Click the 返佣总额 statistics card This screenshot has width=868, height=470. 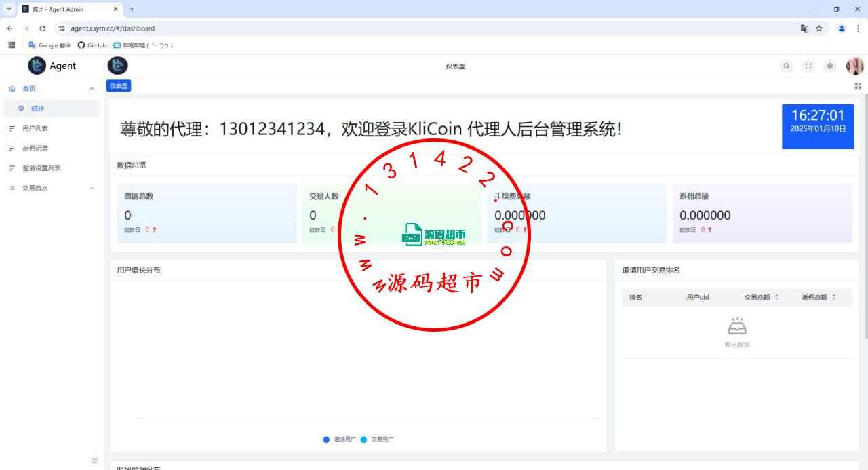tap(762, 213)
